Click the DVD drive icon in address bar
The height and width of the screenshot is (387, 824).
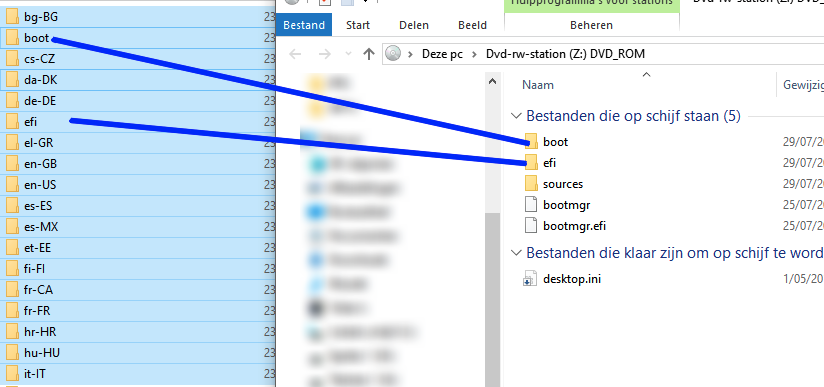393,54
